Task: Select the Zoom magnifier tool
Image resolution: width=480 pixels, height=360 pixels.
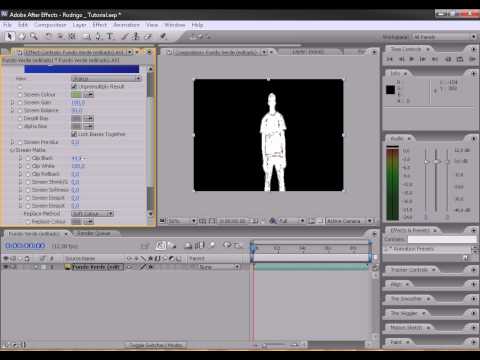Action: click(x=34, y=36)
